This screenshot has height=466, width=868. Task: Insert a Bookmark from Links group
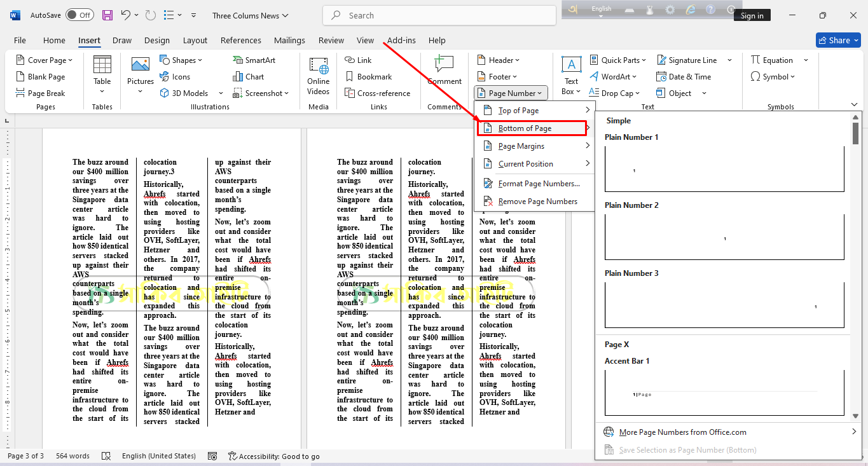point(368,77)
